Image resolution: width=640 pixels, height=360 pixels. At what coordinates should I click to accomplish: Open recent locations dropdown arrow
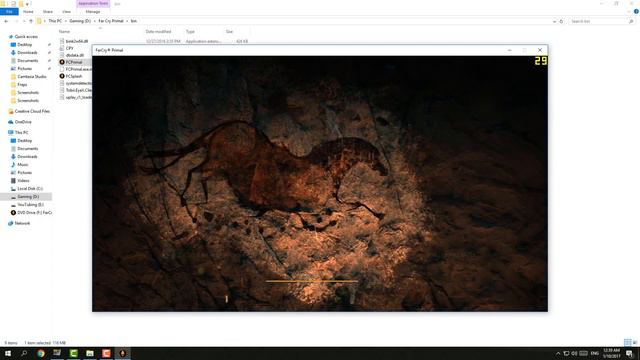tap(24, 21)
